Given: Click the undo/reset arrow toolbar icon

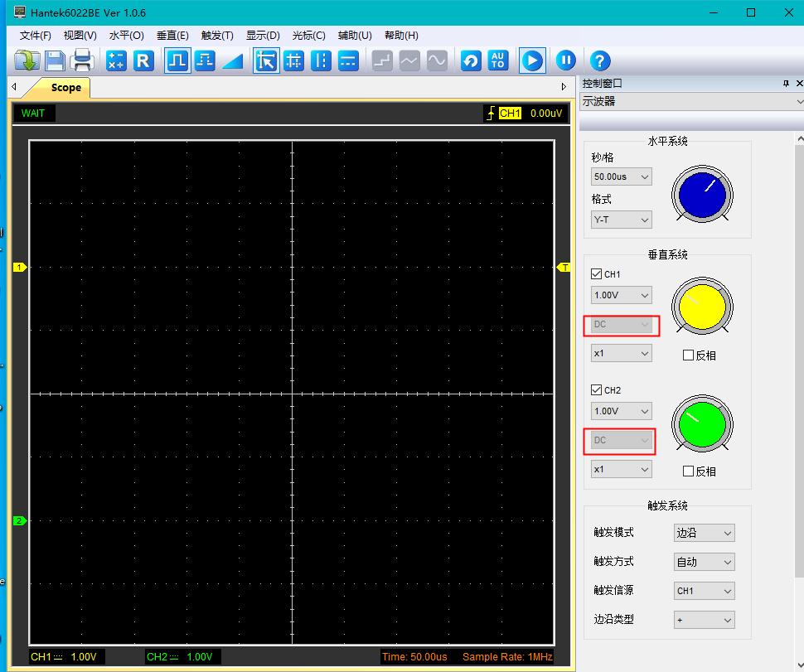Looking at the screenshot, I should [471, 60].
